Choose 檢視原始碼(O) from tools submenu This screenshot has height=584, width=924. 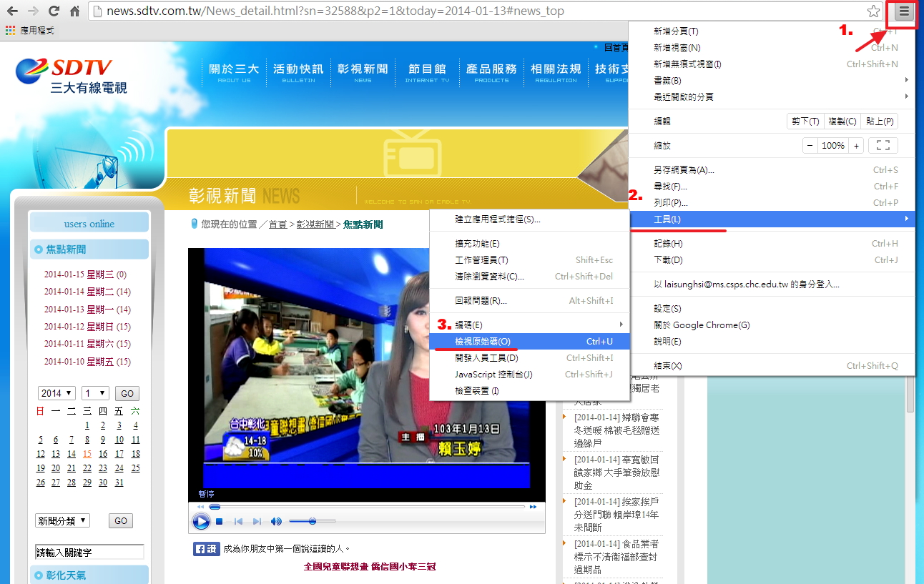[x=529, y=342]
